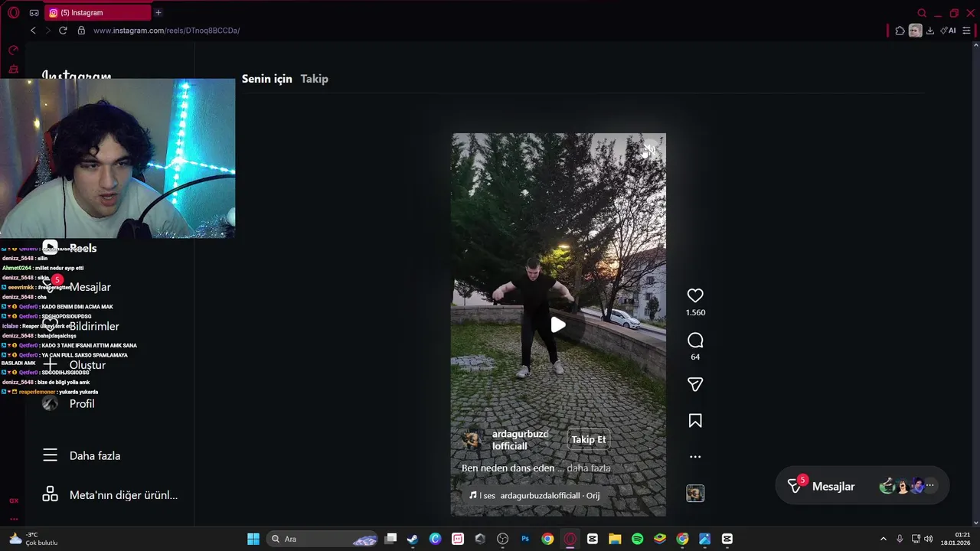
Task: Unmute the reel using the speaker icon
Action: [648, 150]
